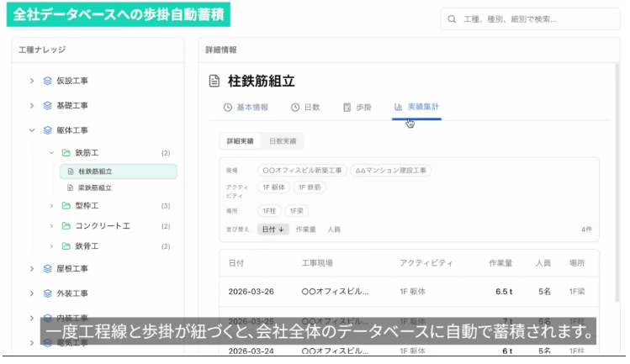Click the 鉄筋工 folder icon

point(66,153)
